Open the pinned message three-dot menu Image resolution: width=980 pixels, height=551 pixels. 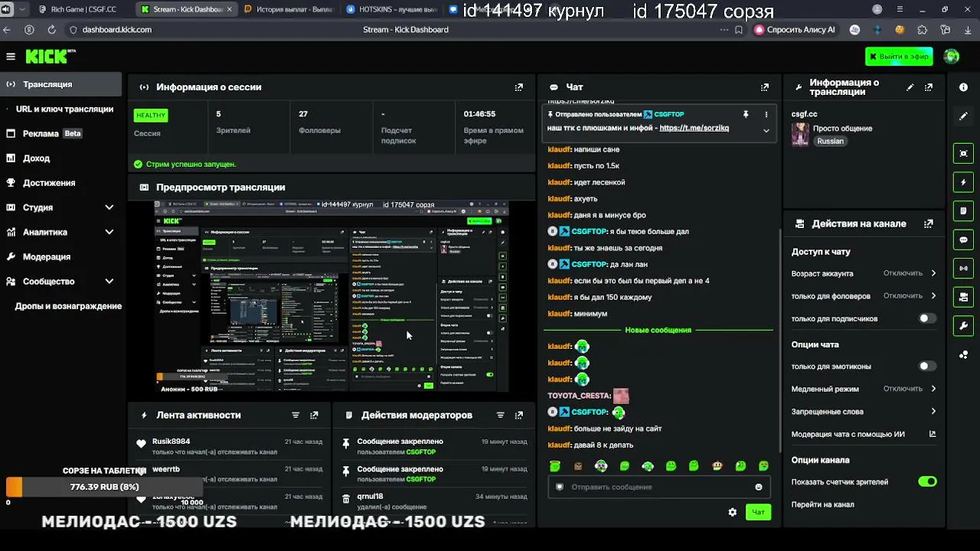pyautogui.click(x=766, y=114)
